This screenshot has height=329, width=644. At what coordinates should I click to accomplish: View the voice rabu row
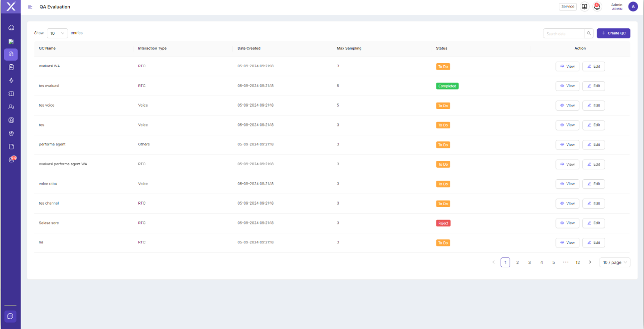(567, 184)
